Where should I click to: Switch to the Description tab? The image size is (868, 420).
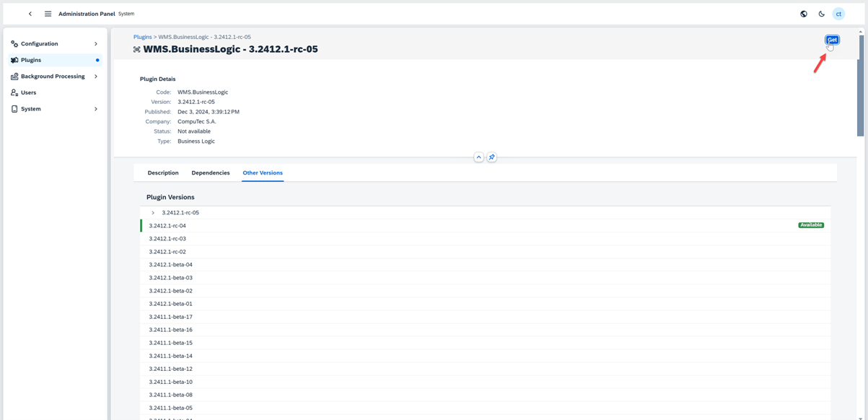point(162,172)
